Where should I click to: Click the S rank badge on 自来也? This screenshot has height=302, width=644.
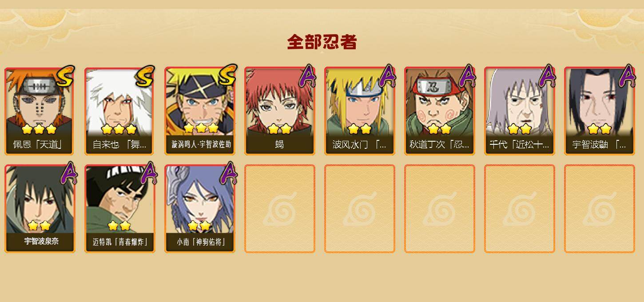coord(145,76)
